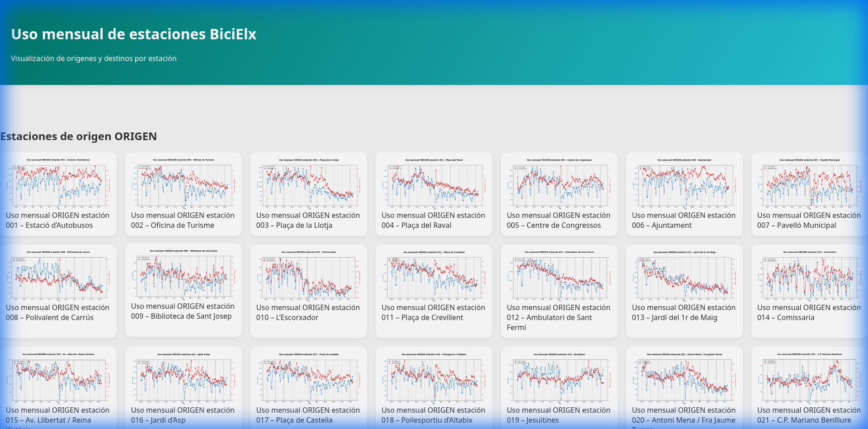868x429 pixels.
Task: Select the 008 Polivalent de Carrús chart
Action: pos(58,275)
